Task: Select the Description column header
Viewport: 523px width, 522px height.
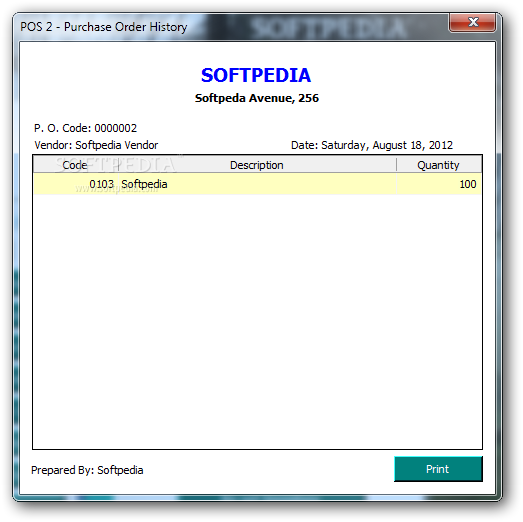Action: pos(257,165)
